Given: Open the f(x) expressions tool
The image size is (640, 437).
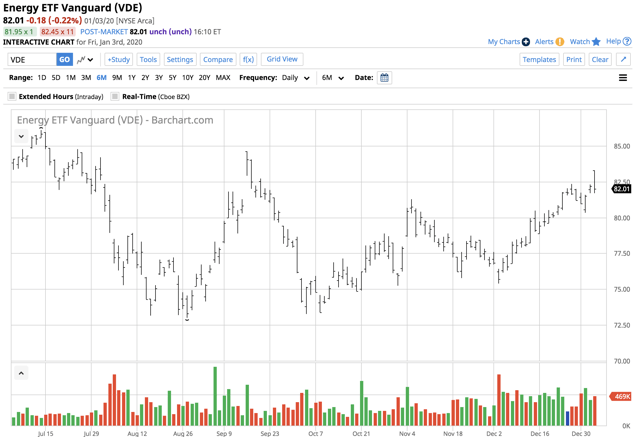Looking at the screenshot, I should tap(248, 60).
